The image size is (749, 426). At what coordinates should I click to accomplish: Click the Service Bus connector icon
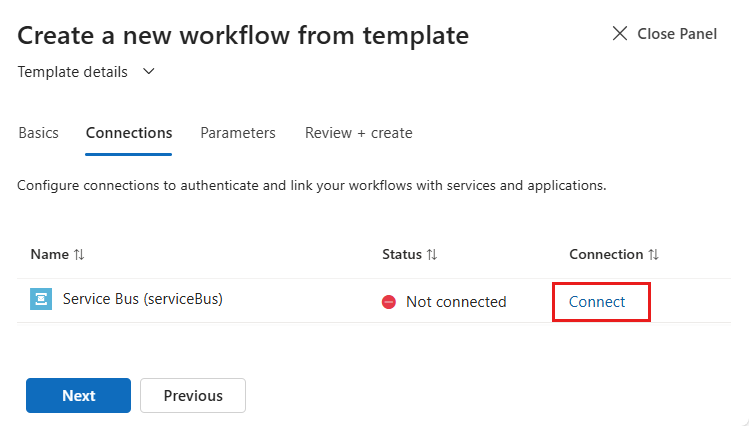pos(41,300)
